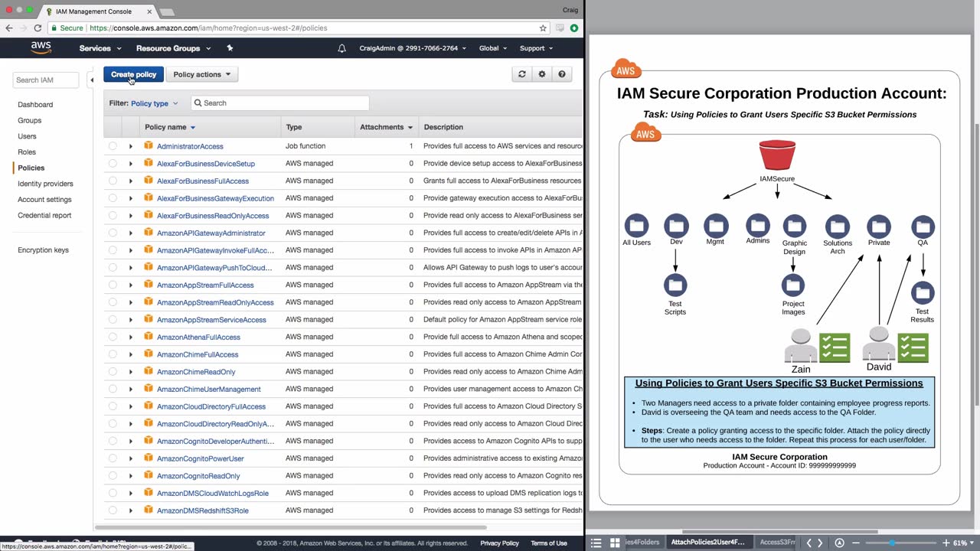Click the policies table horizontal scrollbar
980x551 pixels.
pos(291,527)
